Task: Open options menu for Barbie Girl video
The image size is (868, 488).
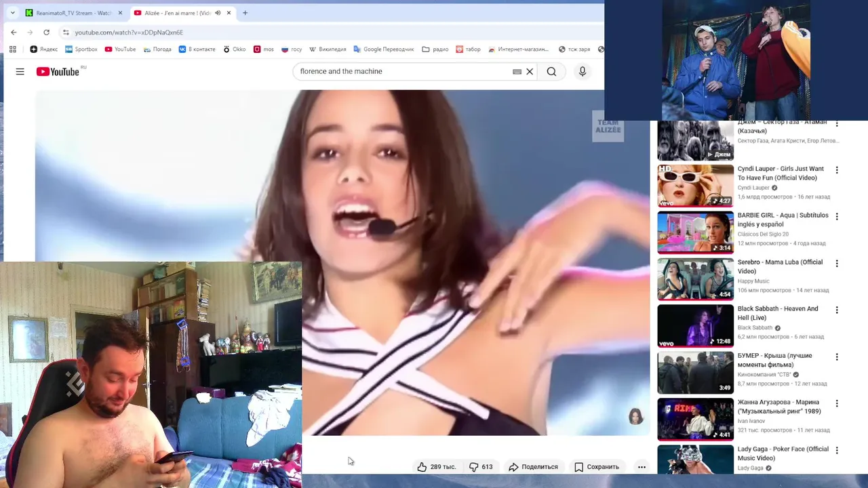Action: (837, 217)
